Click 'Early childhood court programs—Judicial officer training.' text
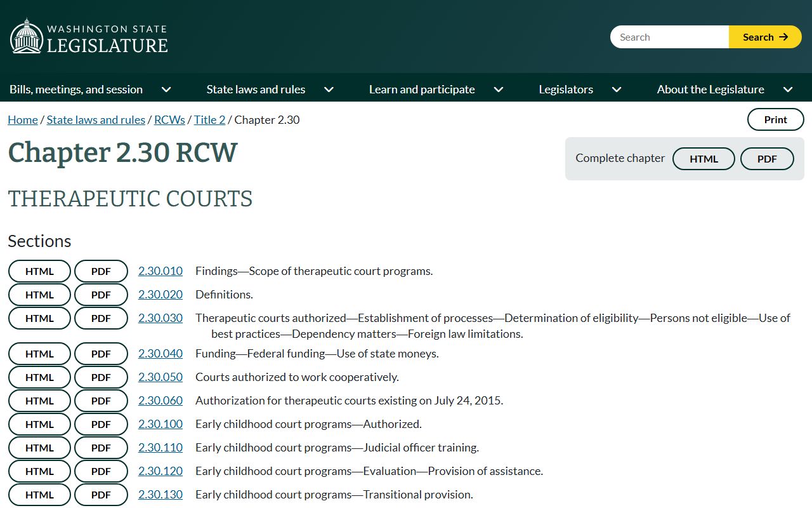Image resolution: width=812 pixels, height=508 pixels. (x=337, y=448)
